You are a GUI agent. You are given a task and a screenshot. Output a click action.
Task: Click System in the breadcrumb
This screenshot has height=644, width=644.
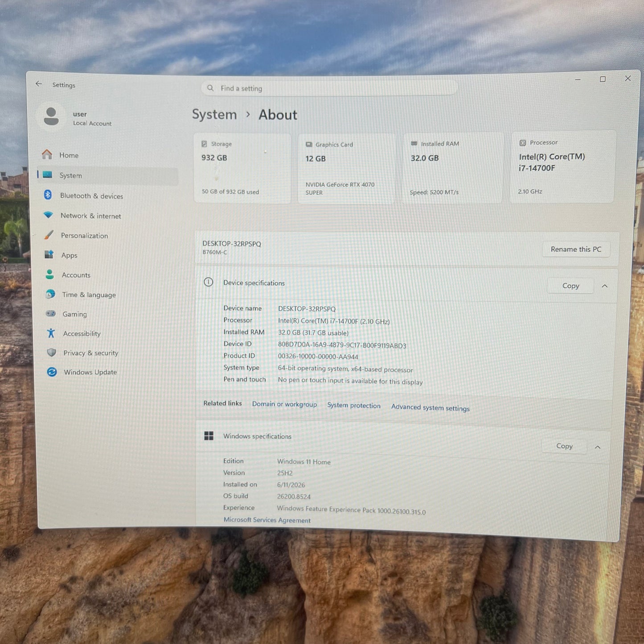[214, 115]
